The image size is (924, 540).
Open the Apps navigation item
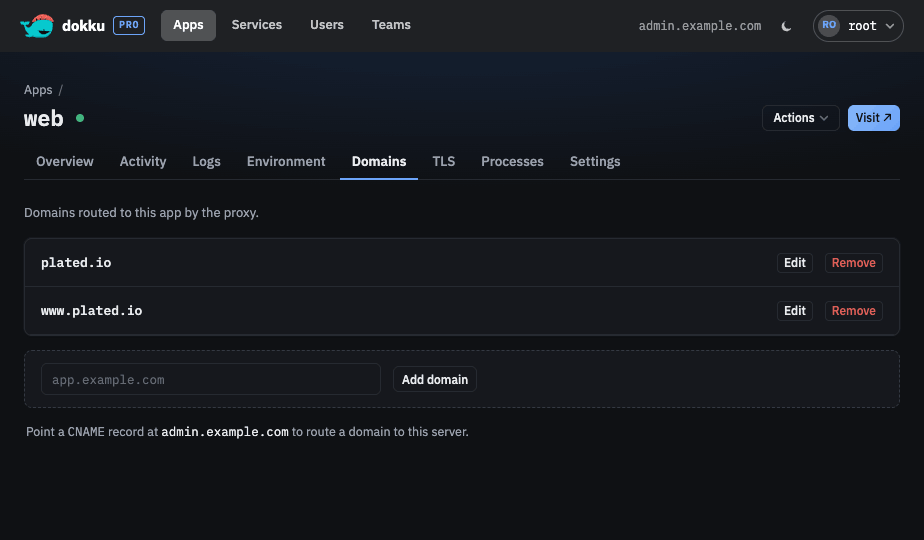(188, 25)
